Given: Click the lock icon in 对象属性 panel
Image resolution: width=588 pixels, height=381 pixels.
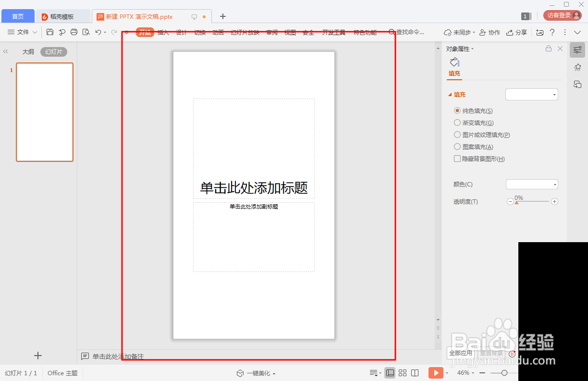Looking at the screenshot, I should [x=549, y=49].
